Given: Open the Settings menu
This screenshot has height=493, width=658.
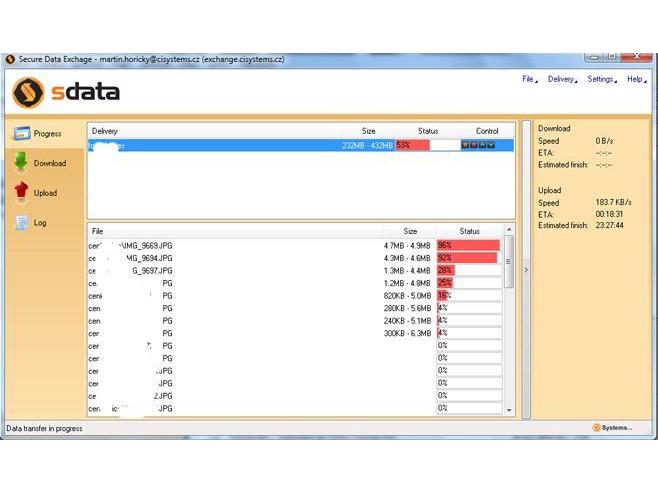Looking at the screenshot, I should [x=602, y=79].
